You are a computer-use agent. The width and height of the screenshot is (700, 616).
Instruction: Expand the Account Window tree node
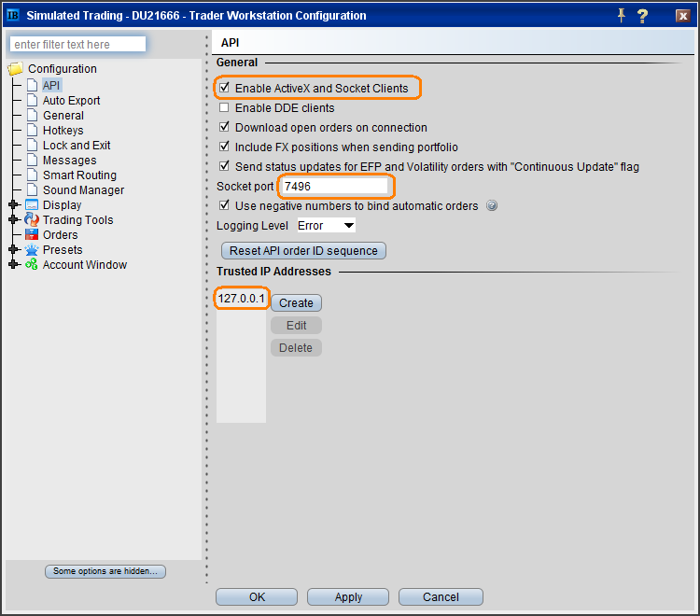point(13,264)
